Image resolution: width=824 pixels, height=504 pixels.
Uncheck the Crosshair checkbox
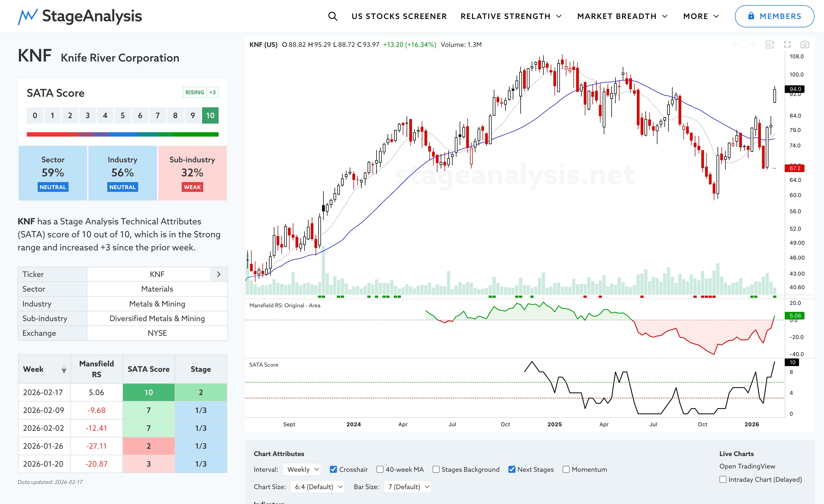coord(333,469)
